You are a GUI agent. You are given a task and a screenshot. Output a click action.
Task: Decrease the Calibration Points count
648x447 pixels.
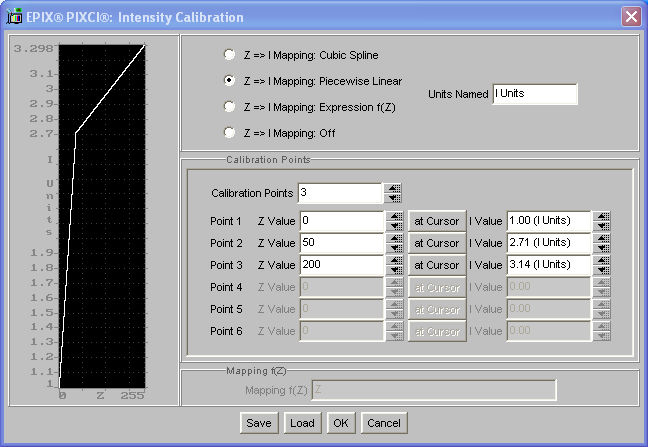pyautogui.click(x=393, y=198)
